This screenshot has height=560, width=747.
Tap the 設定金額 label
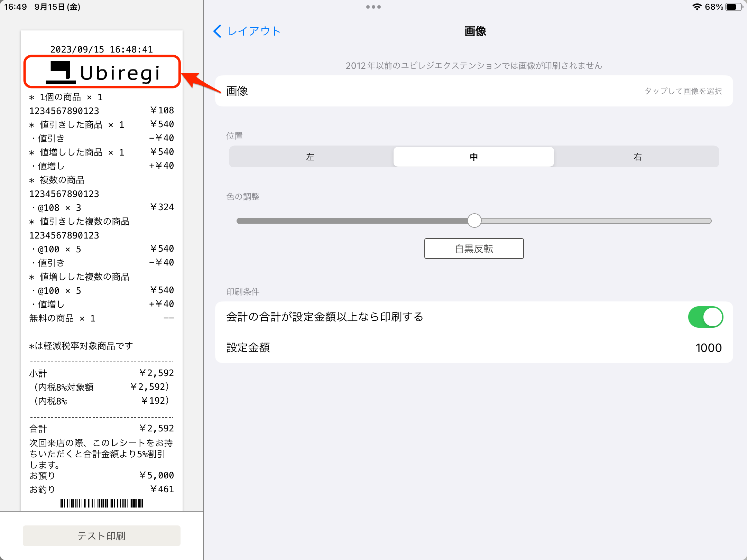[248, 348]
